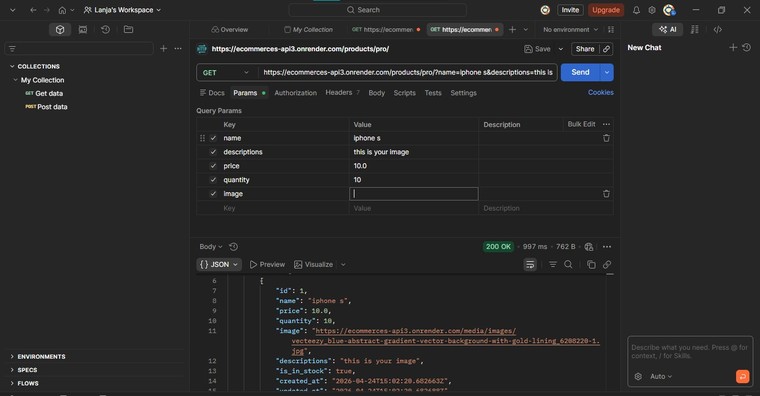This screenshot has width=760, height=396.
Task: Disable the image query parameter
Action: click(213, 193)
